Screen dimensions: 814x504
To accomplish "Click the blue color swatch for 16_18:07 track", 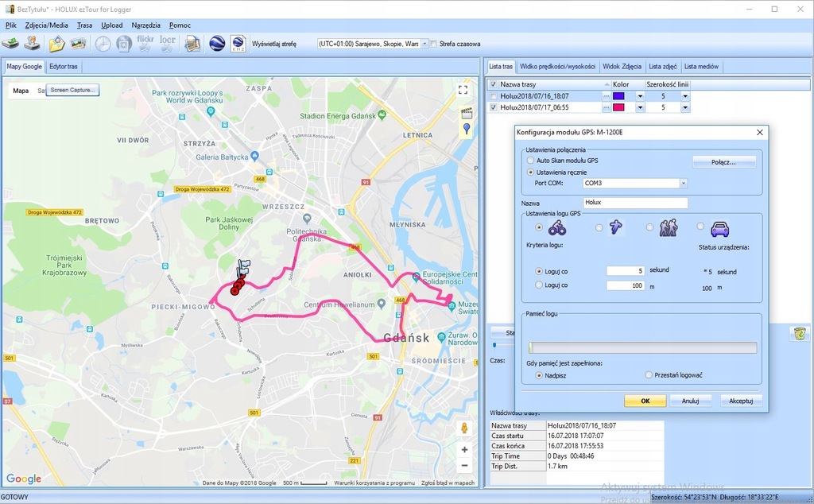I will (618, 96).
